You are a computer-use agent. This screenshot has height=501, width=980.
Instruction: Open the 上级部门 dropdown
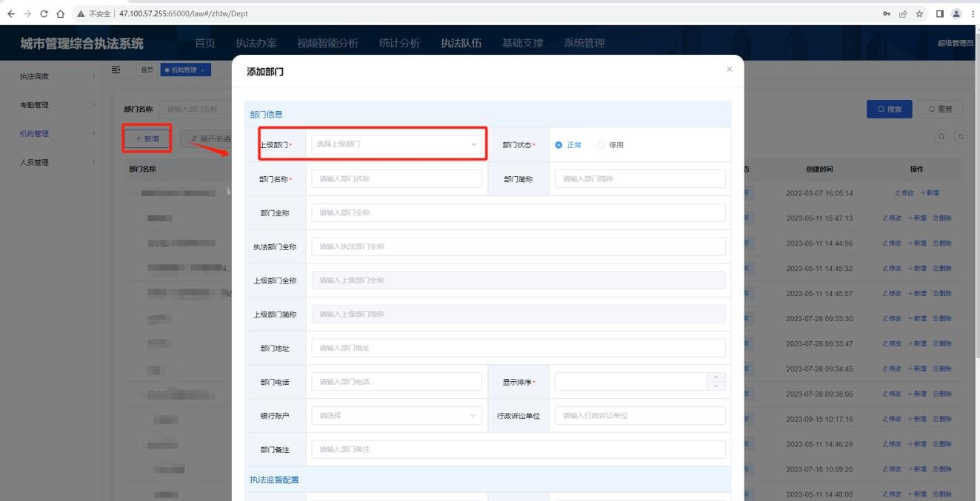396,144
